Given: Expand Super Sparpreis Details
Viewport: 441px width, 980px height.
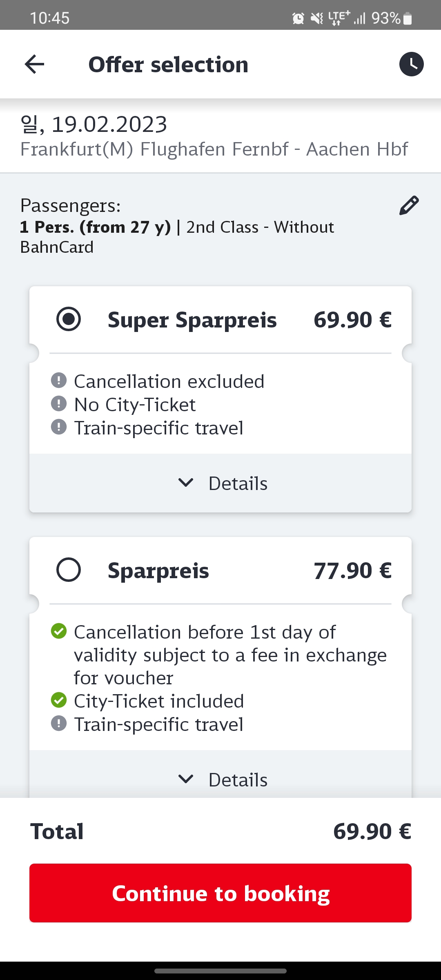Looking at the screenshot, I should pyautogui.click(x=238, y=483).
